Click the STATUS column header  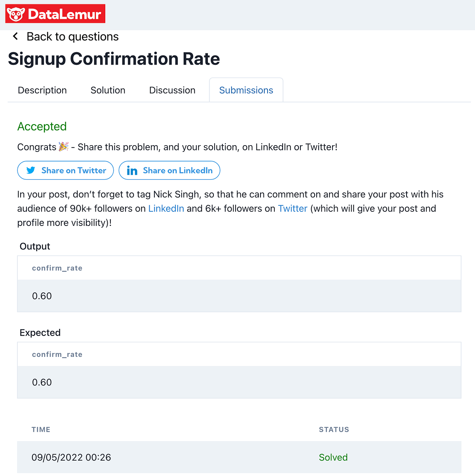[334, 429]
